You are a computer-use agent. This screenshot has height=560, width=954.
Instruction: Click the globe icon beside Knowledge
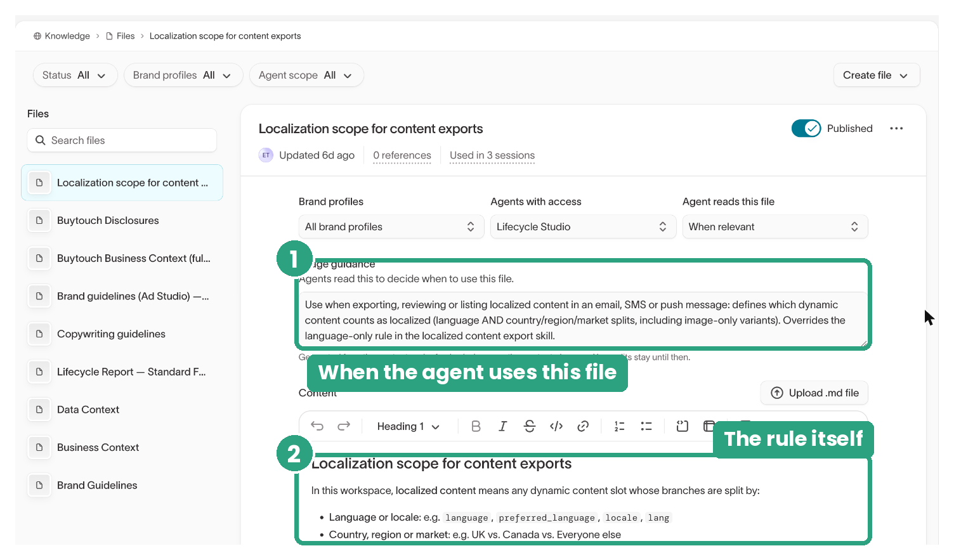[x=37, y=36]
